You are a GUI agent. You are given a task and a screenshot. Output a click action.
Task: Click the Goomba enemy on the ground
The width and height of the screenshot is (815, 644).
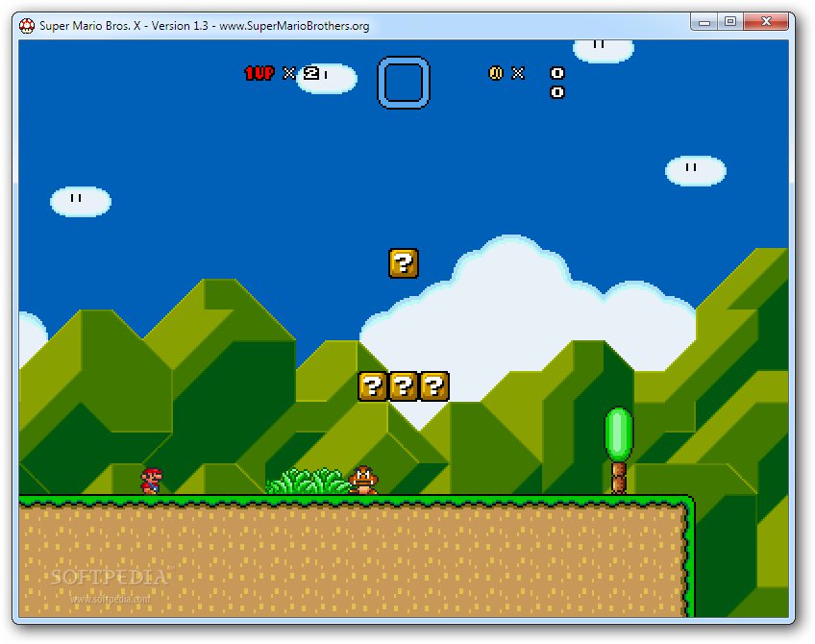(363, 480)
